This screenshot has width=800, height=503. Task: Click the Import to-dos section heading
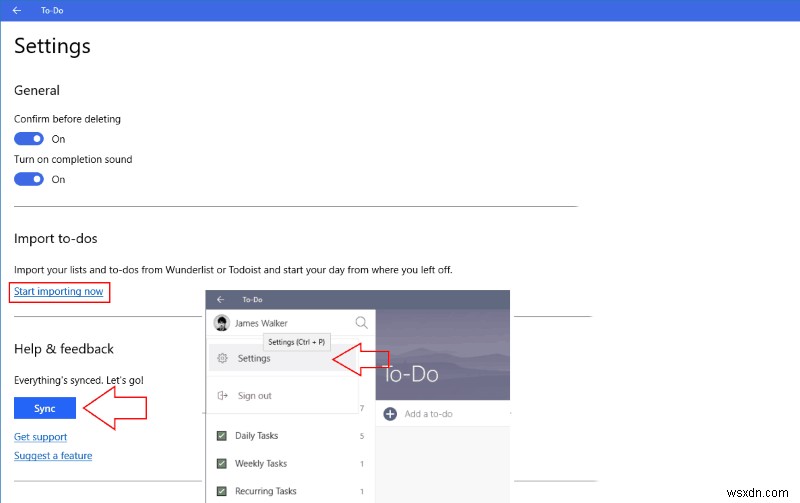[56, 239]
